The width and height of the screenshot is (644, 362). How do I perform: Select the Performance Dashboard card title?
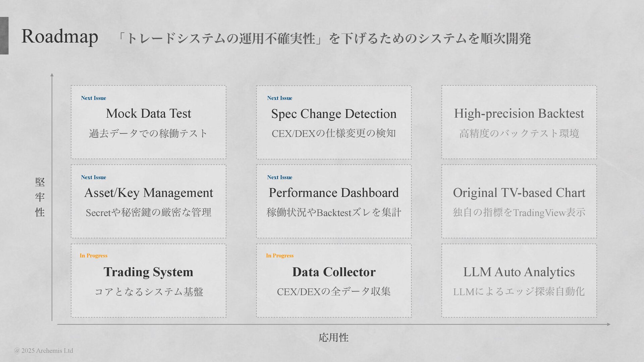pos(334,193)
